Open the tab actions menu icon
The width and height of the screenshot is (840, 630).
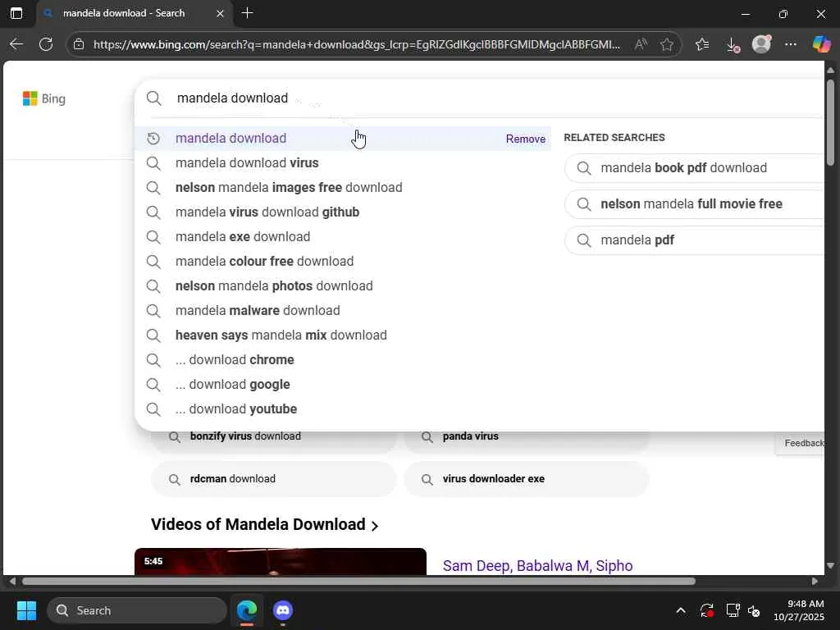pos(16,13)
